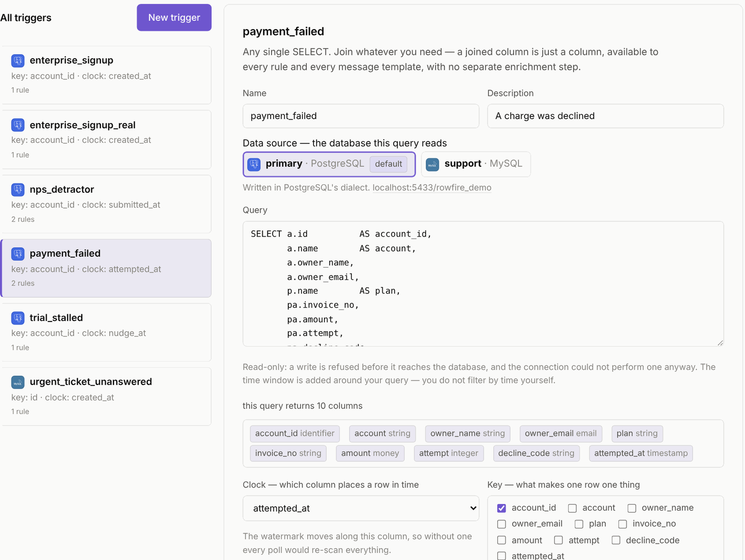Grab the Query box corner handle
Screen dimensions: 745x560
point(720,342)
